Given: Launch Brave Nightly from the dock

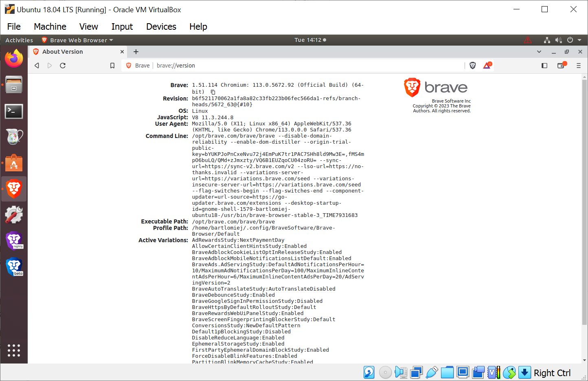Looking at the screenshot, I should pyautogui.click(x=14, y=240).
